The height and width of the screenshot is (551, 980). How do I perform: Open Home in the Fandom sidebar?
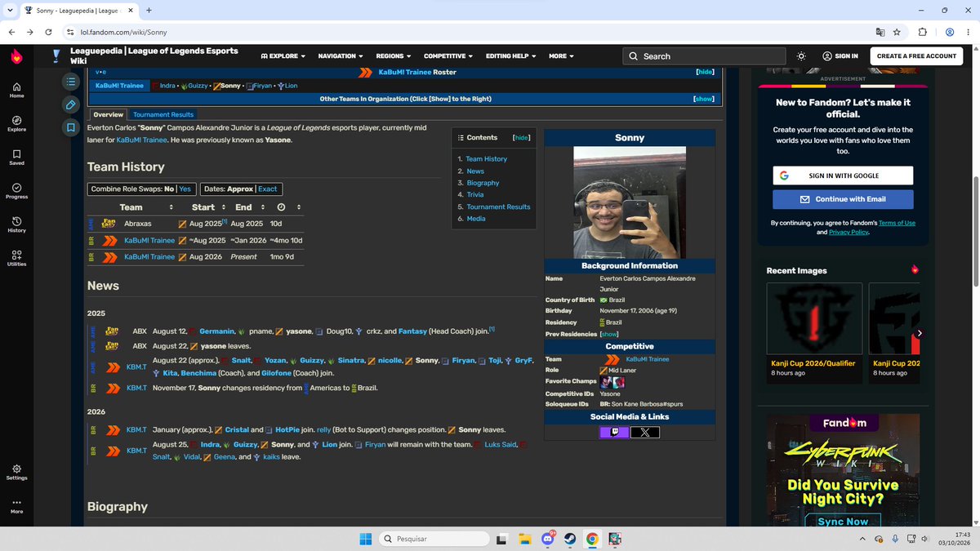[x=16, y=90]
